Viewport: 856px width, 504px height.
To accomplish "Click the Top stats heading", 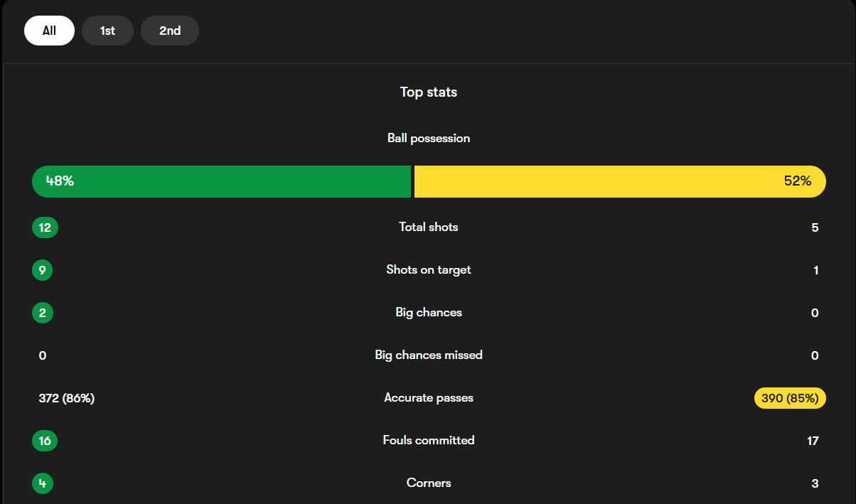I will 429,92.
